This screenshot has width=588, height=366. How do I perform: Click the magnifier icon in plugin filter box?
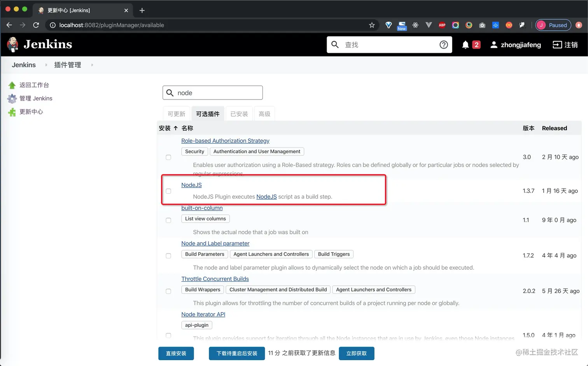170,93
